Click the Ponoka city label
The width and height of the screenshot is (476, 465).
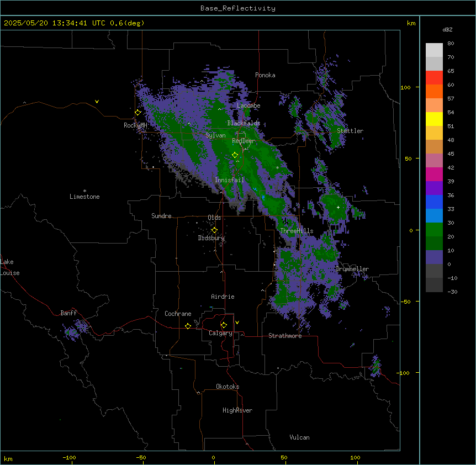point(265,75)
